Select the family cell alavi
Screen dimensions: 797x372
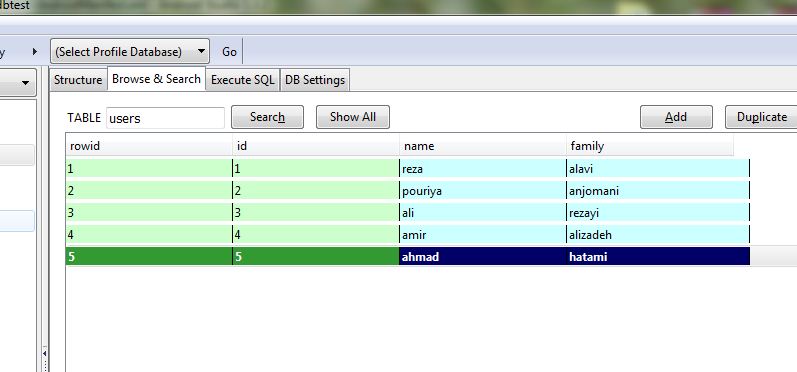(658, 168)
